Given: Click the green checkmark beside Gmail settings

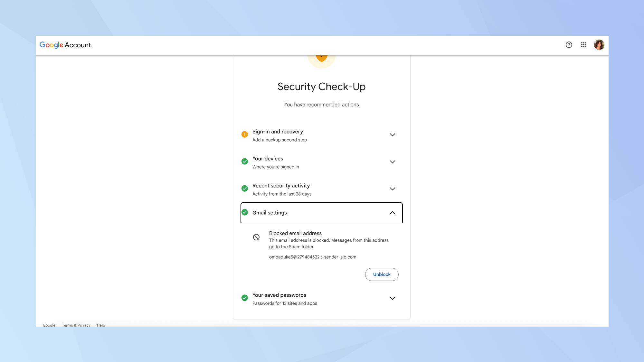Looking at the screenshot, I should pyautogui.click(x=245, y=212).
